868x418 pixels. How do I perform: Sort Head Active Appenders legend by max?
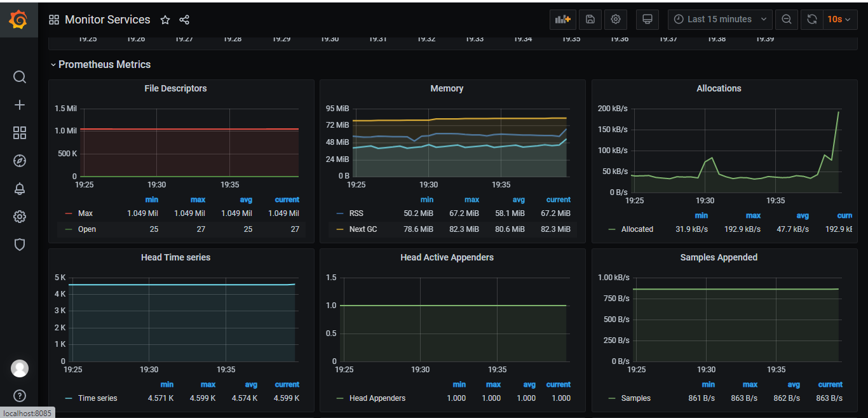click(x=494, y=384)
